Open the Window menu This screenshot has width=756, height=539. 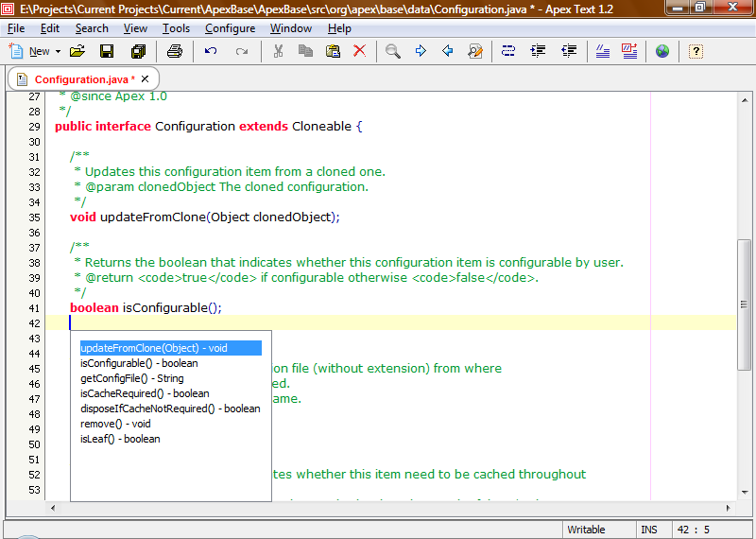291,28
